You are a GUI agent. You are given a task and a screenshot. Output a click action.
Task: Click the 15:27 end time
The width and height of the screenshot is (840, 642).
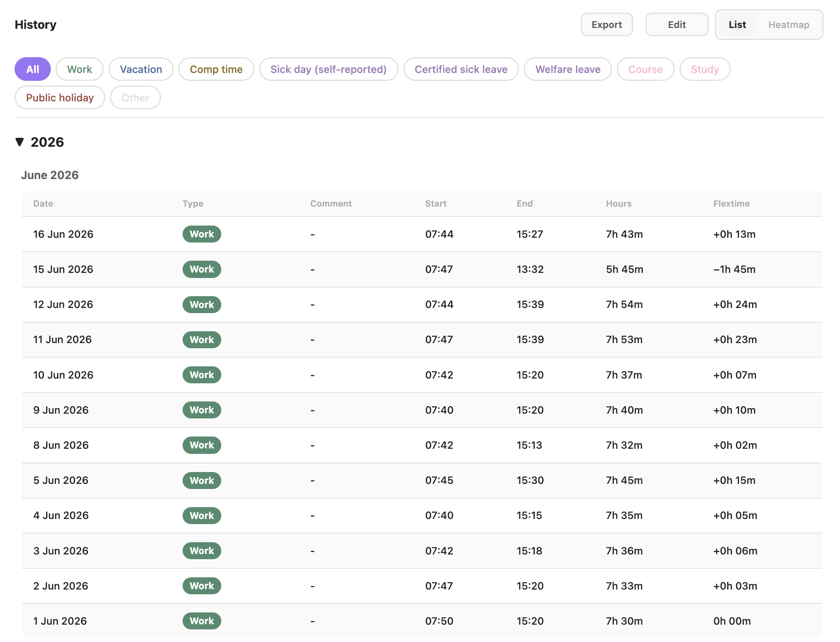point(530,234)
